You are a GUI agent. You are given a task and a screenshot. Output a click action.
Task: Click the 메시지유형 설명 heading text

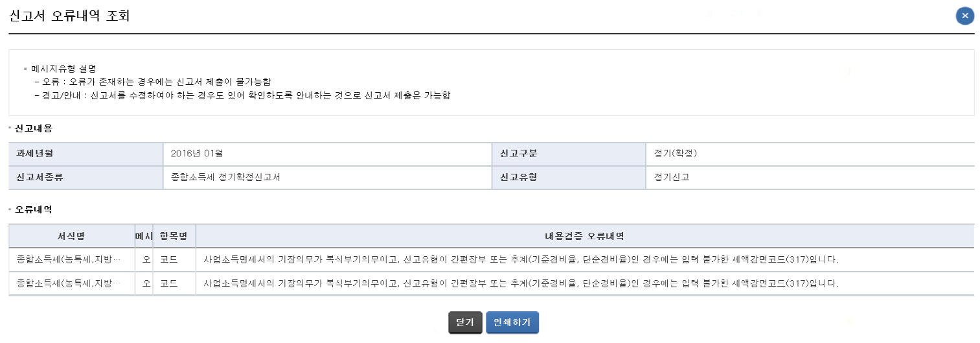pyautogui.click(x=64, y=68)
